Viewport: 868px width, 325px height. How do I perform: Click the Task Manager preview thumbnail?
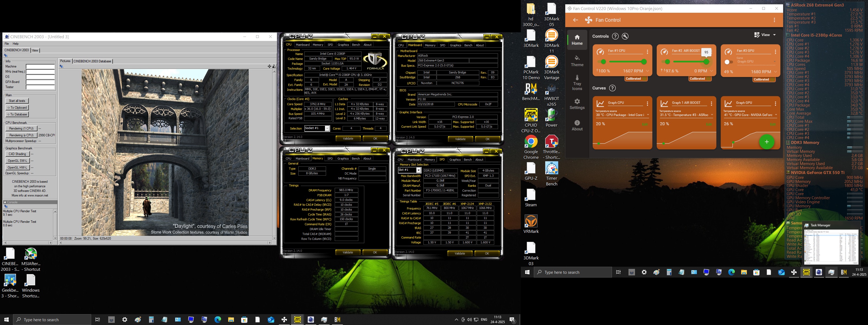tap(831, 247)
